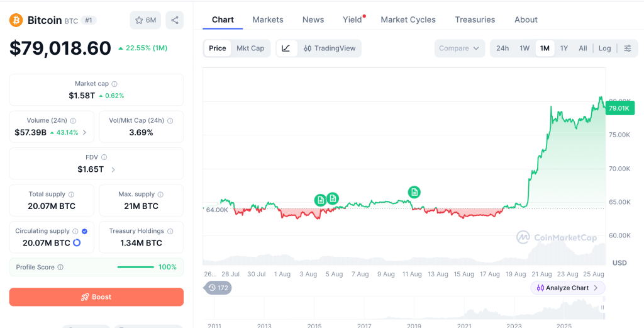Enable Log scale on chart
Viewport: 644px width, 328px height.
pos(604,48)
